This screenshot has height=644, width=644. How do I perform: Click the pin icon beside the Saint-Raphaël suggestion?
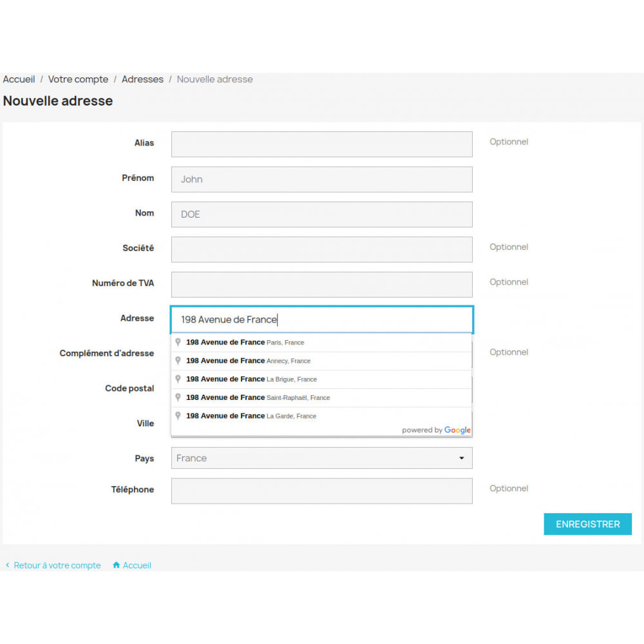[178, 397]
